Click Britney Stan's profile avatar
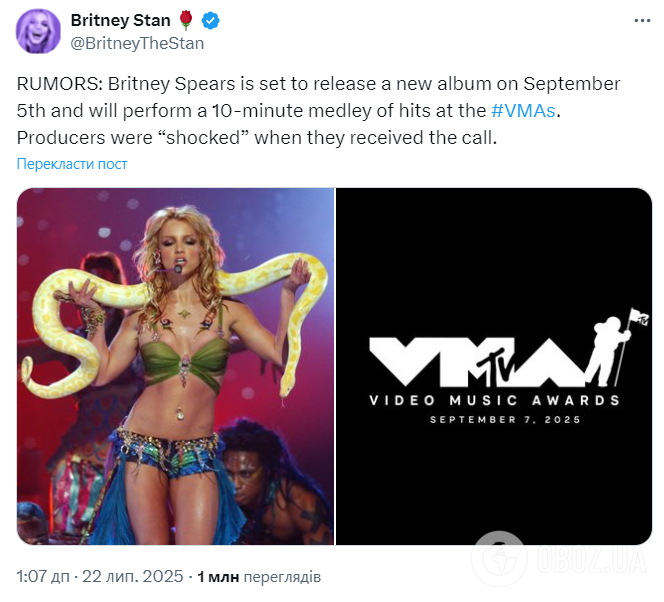The image size is (664, 602). [38, 32]
